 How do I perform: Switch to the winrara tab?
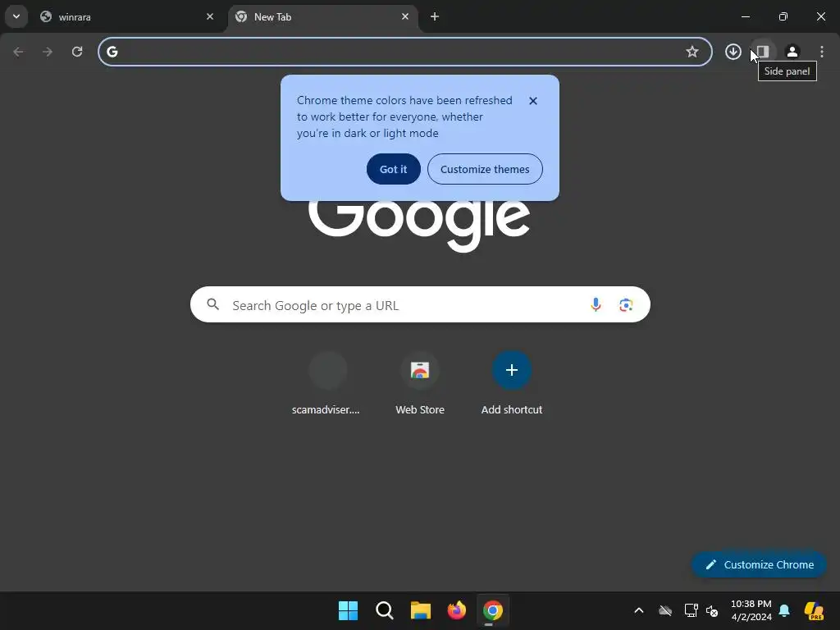click(x=127, y=17)
